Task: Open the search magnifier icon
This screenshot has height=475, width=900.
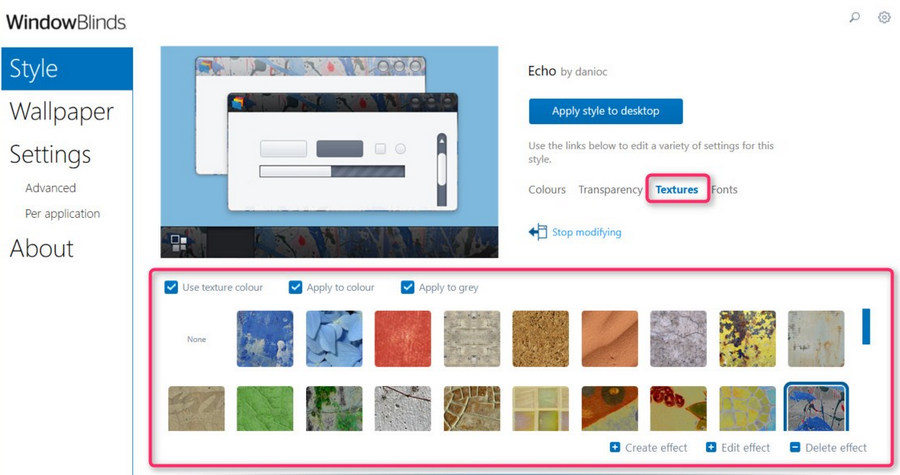Action: [x=855, y=17]
